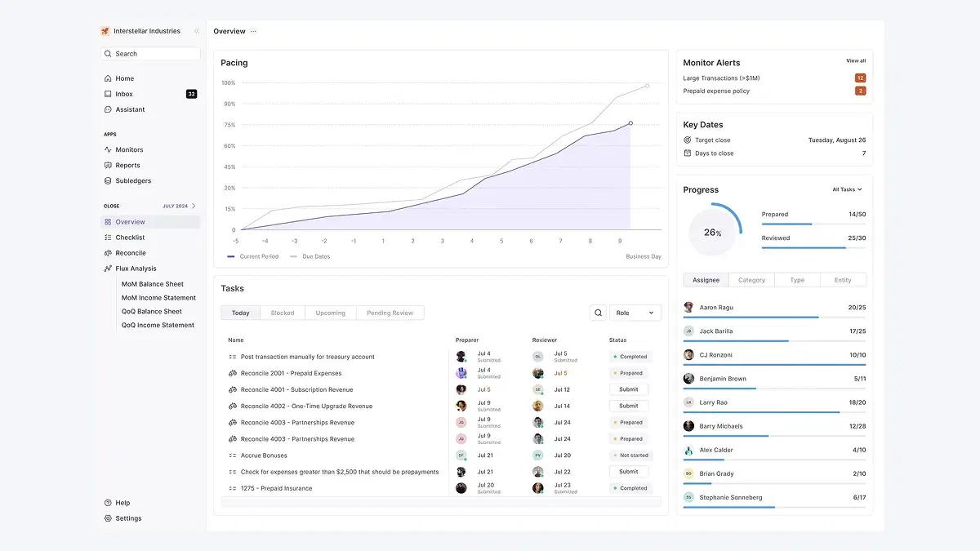This screenshot has height=551, width=980.
Task: Switch to the Today tab
Action: click(x=240, y=313)
